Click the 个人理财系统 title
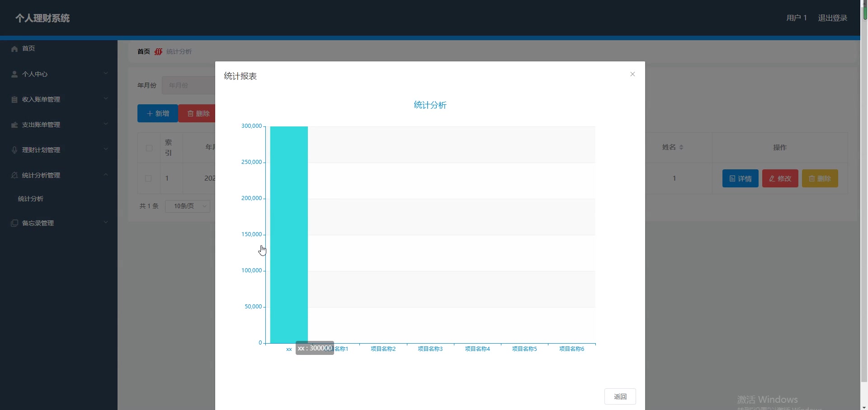Screen dimensions: 868x410 tap(42, 18)
